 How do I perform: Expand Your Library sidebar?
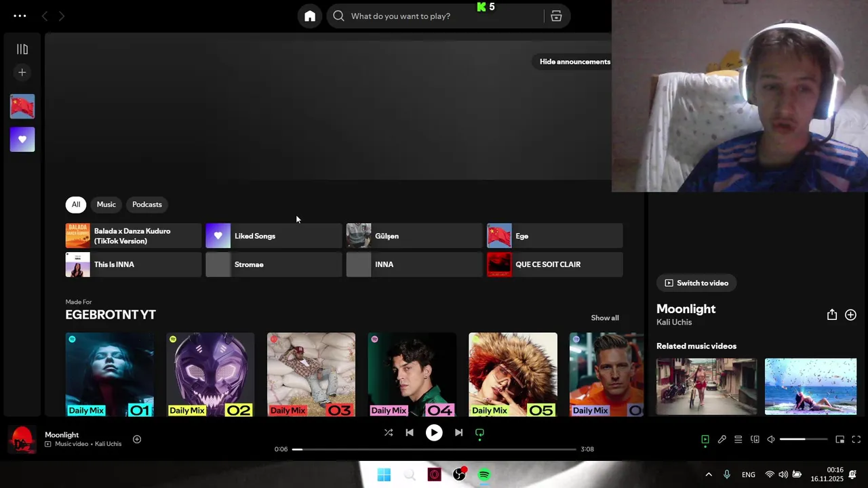(x=22, y=49)
